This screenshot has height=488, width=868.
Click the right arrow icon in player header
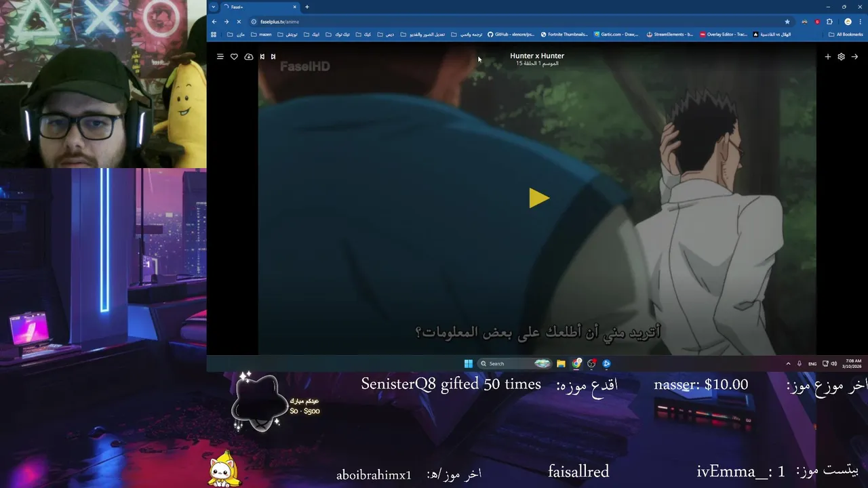coord(854,56)
